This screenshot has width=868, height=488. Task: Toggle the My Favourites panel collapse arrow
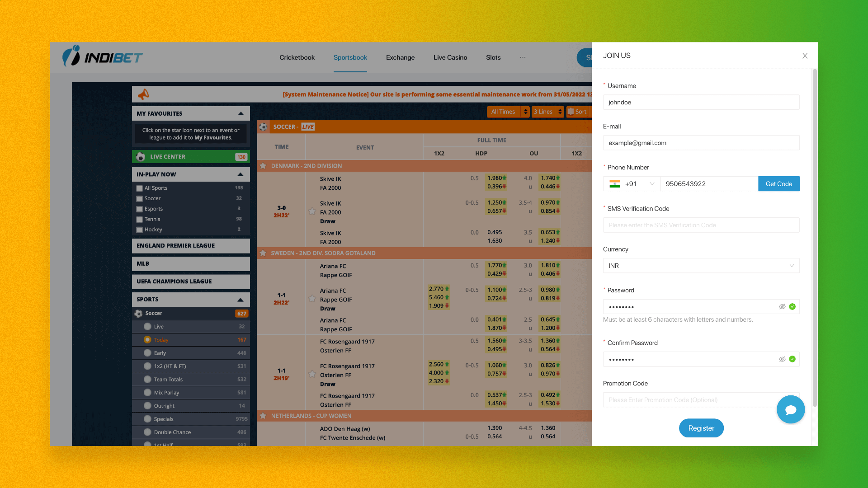coord(241,113)
